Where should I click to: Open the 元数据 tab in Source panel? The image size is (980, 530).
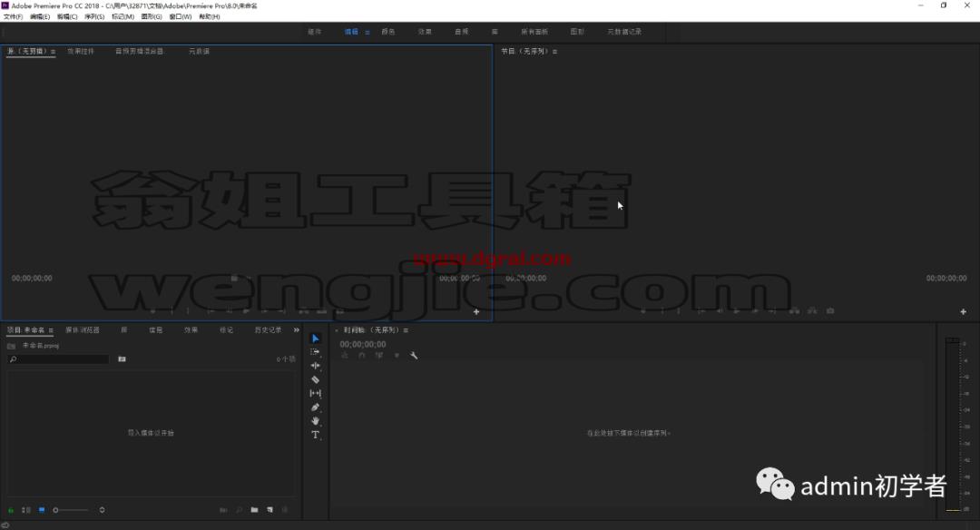[x=200, y=51]
